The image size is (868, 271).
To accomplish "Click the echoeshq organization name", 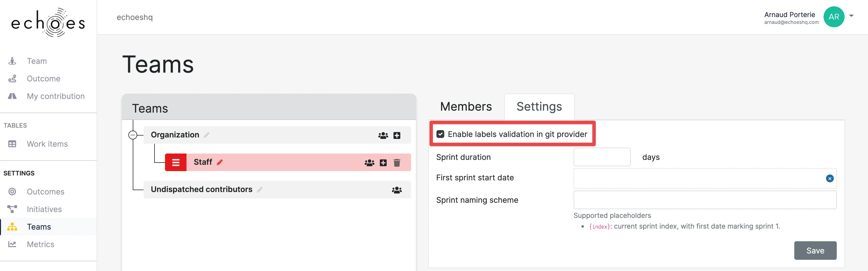I will [134, 17].
